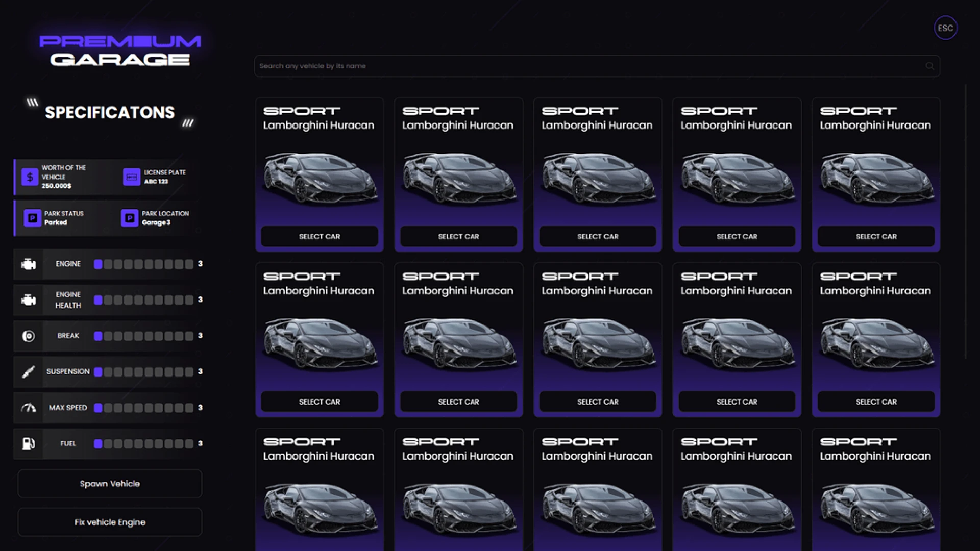980x551 pixels.
Task: Select Car on second-row, second card
Action: [x=458, y=402]
